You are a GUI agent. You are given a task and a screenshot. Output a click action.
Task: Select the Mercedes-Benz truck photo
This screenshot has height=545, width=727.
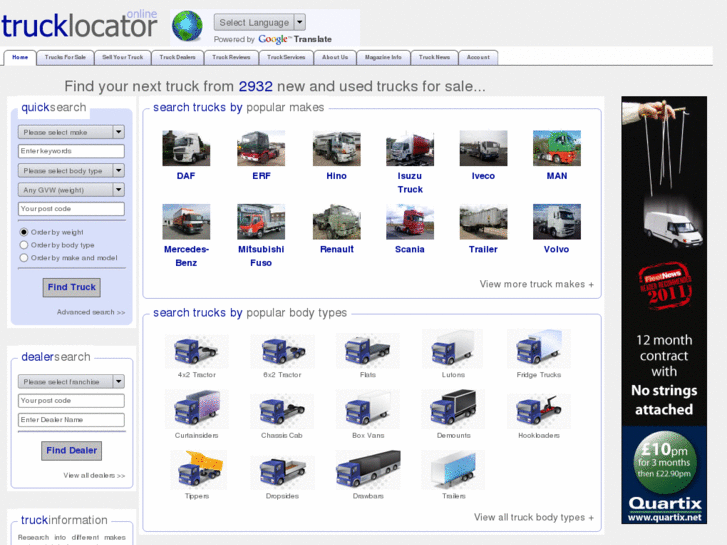(x=186, y=222)
